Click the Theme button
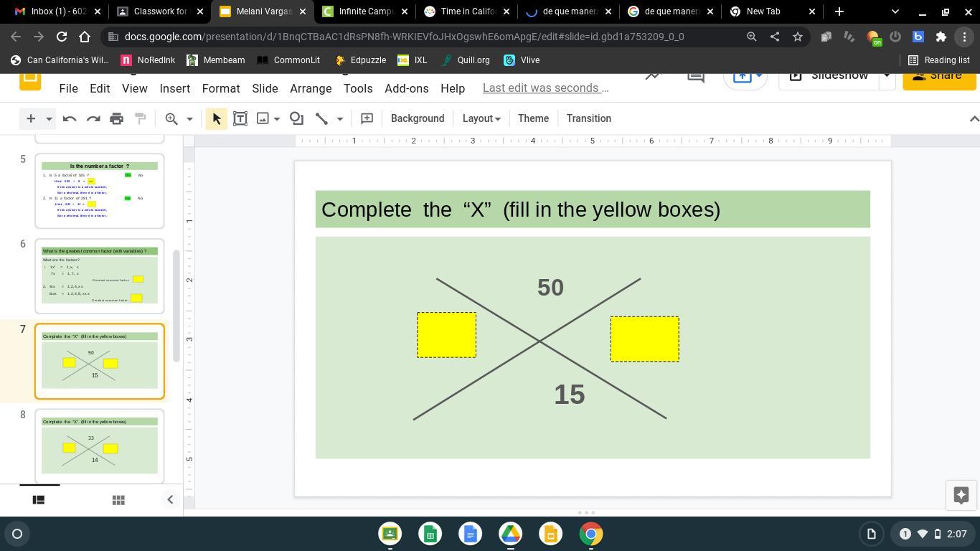Screen dimensions: 980x551 click(x=533, y=118)
